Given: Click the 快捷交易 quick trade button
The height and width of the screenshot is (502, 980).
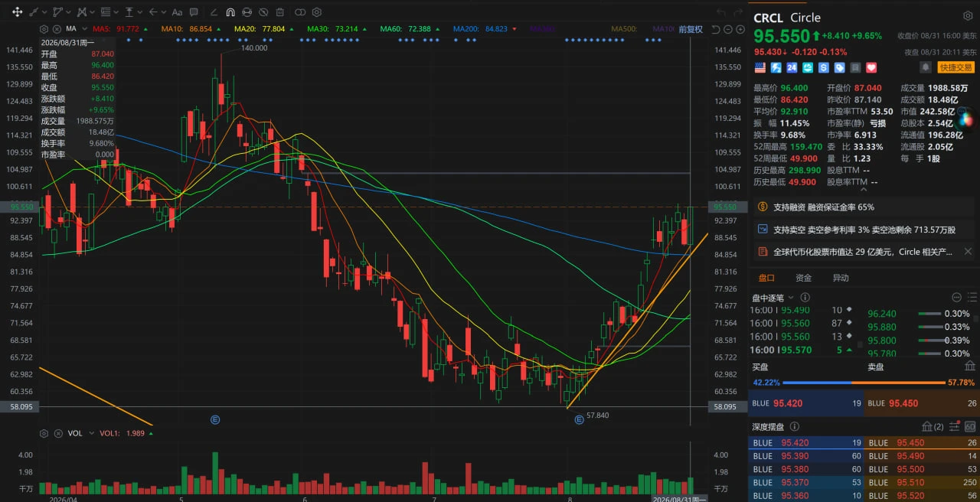Looking at the screenshot, I should click(x=955, y=67).
